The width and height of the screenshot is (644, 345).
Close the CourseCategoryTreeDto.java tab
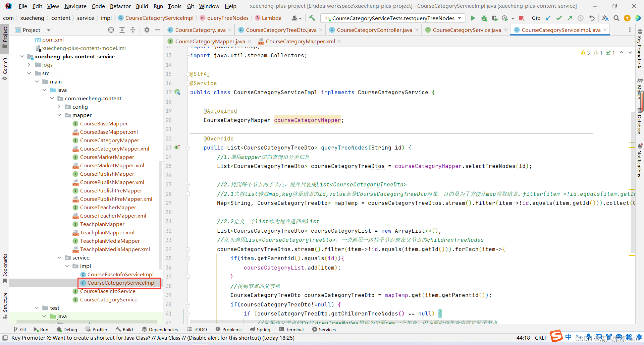pyautogui.click(x=321, y=30)
